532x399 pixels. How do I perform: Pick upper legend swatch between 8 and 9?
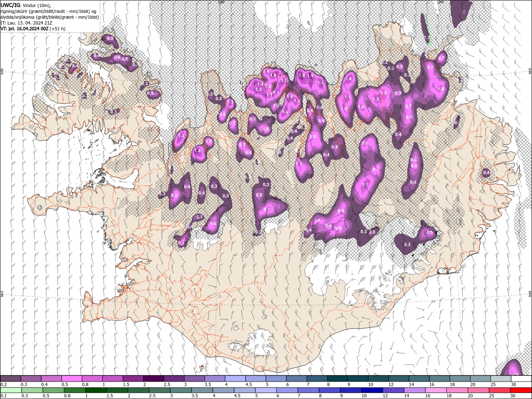337,379
